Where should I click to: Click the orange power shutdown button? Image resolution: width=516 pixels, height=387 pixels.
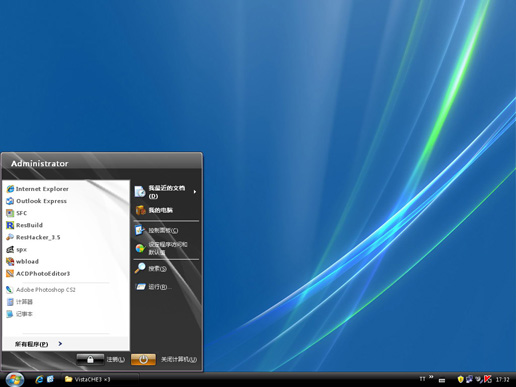143,359
